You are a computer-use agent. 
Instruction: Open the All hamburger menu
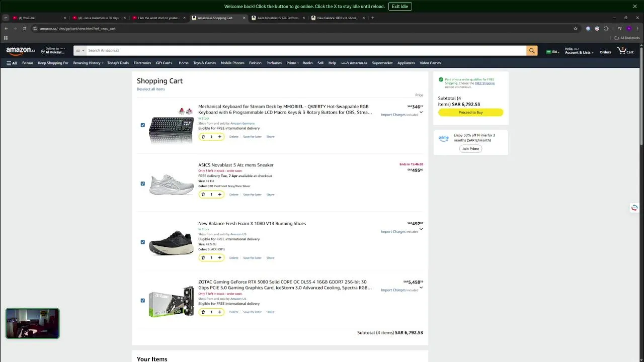point(12,63)
